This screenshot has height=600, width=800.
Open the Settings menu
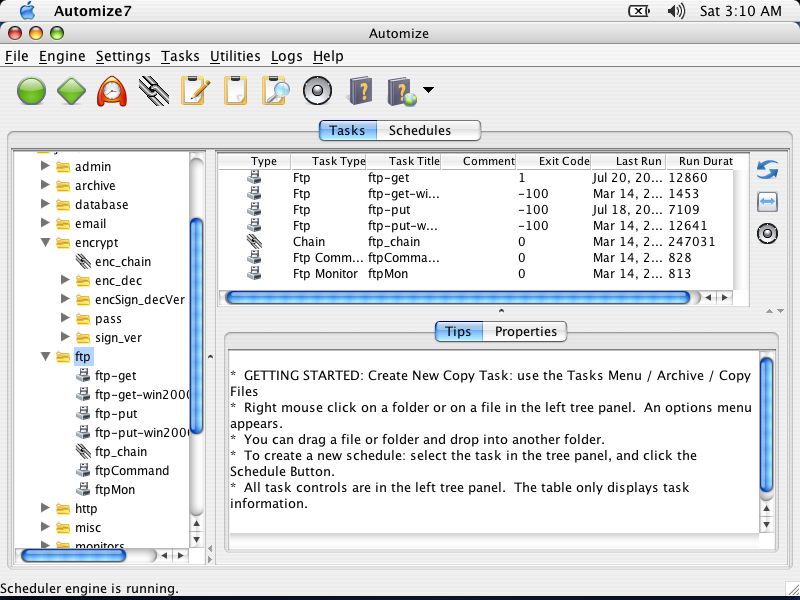pyautogui.click(x=123, y=56)
